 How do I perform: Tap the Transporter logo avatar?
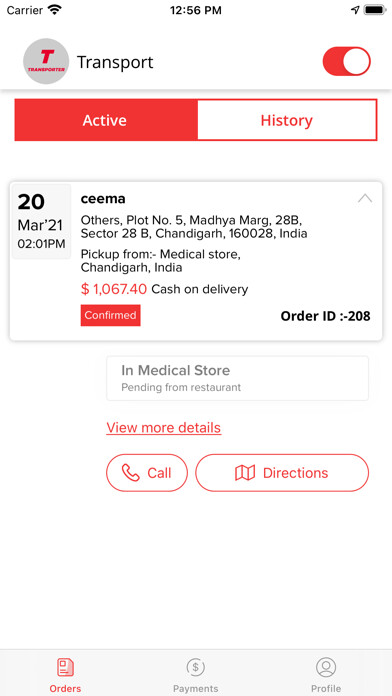point(46,61)
